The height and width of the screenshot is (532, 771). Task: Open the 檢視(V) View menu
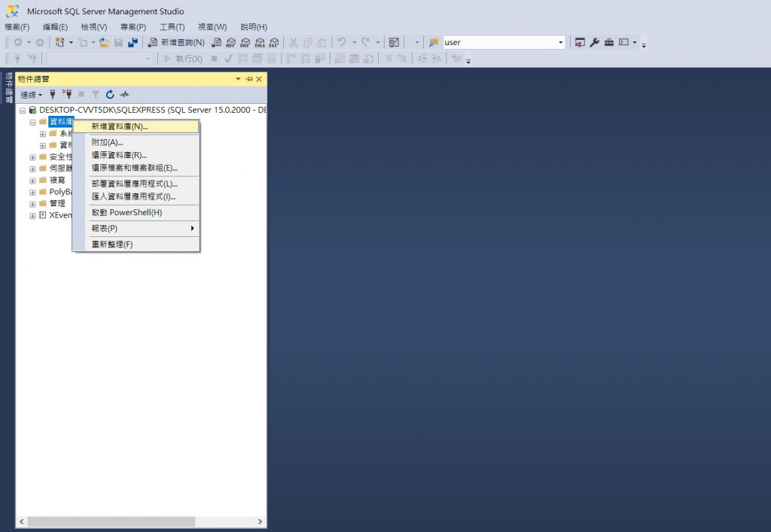pos(94,27)
